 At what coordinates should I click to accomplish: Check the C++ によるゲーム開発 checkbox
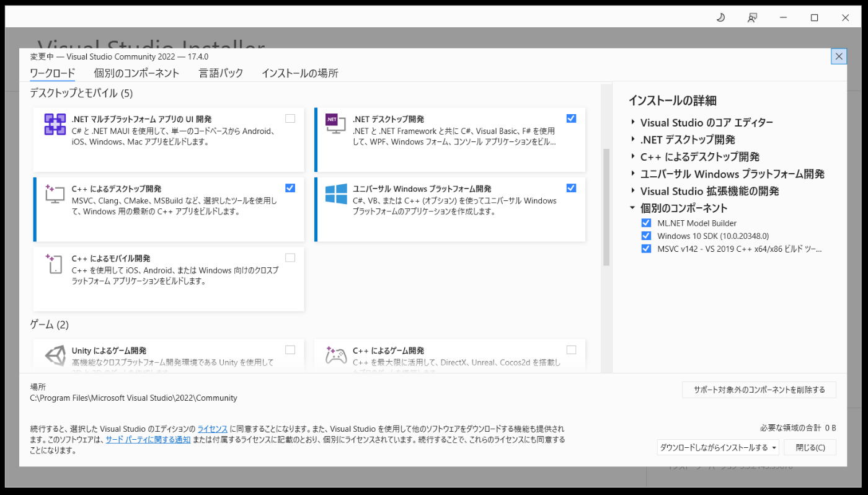(x=571, y=350)
